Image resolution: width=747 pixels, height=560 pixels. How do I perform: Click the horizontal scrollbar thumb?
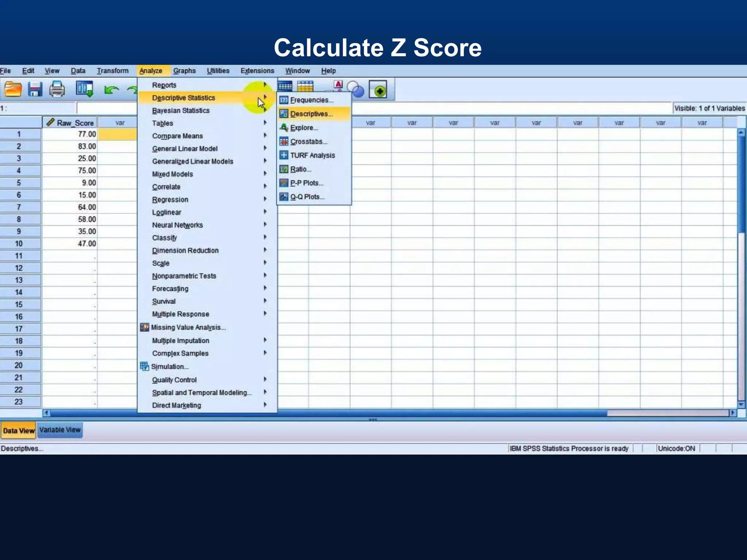click(x=328, y=413)
